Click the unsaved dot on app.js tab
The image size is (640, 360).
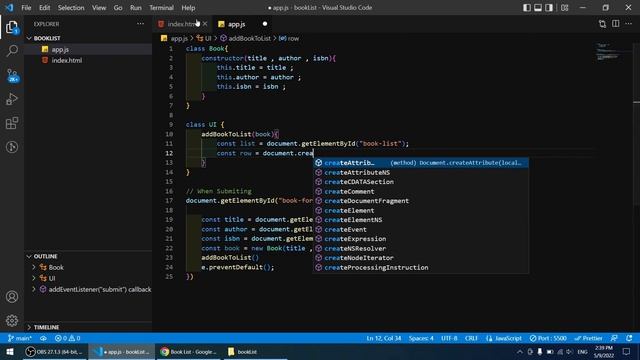[x=265, y=24]
